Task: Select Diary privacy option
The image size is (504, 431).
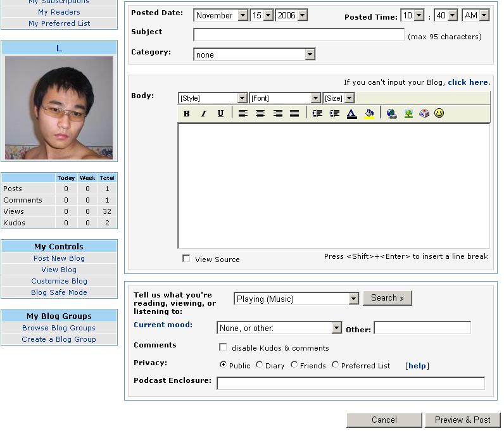Action: [x=259, y=365]
